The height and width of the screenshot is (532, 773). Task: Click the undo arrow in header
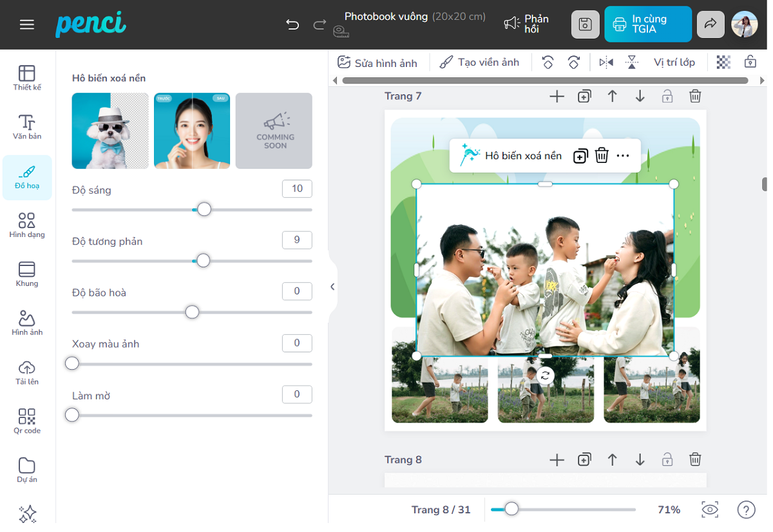[292, 24]
